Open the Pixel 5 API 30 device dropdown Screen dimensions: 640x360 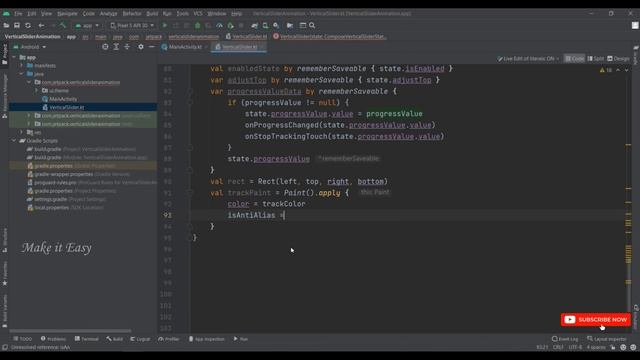click(132, 25)
